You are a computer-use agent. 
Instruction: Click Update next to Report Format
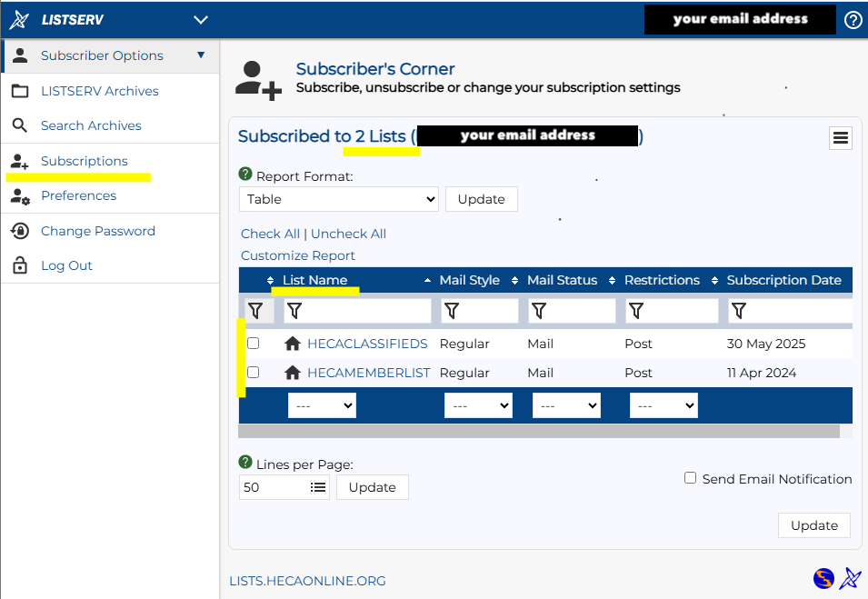coord(482,199)
